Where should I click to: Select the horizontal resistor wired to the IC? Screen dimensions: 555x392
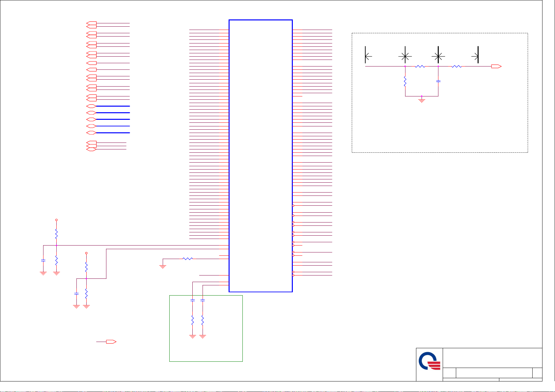[188, 259]
